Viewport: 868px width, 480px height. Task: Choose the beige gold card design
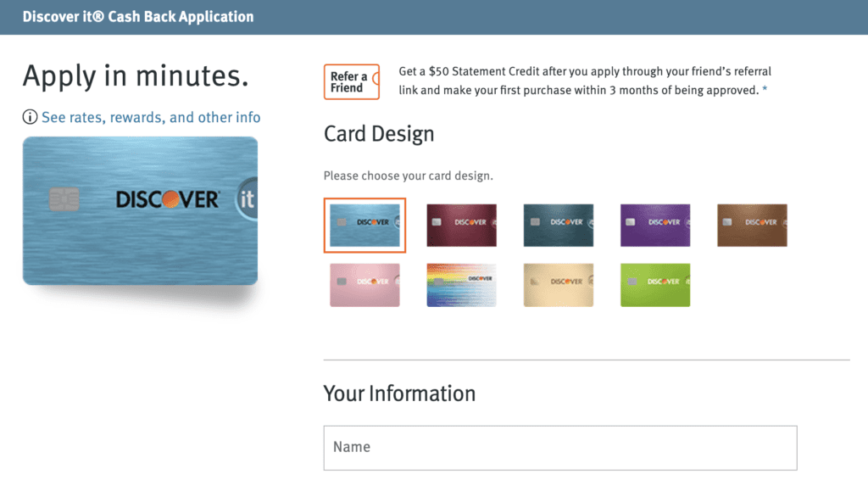click(559, 285)
